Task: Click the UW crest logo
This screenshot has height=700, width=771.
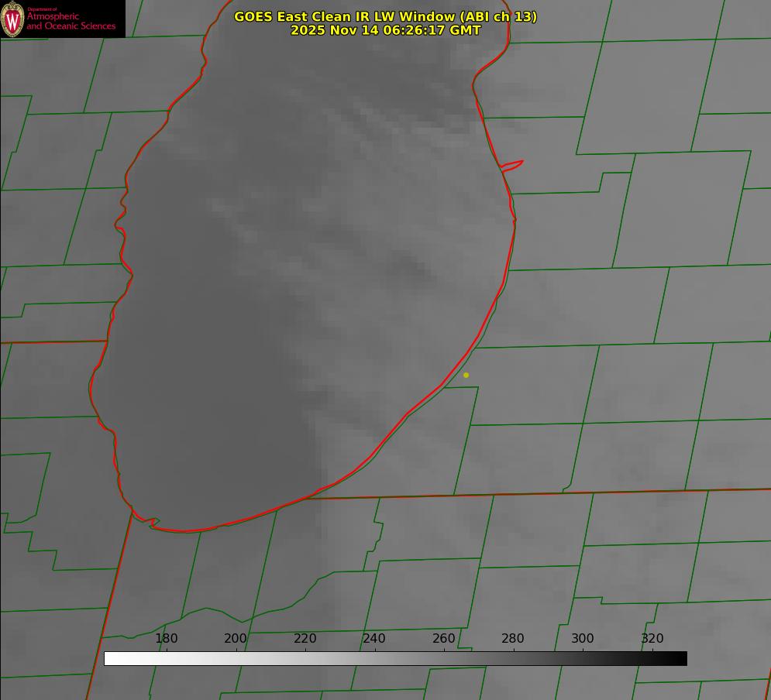Action: click(12, 19)
